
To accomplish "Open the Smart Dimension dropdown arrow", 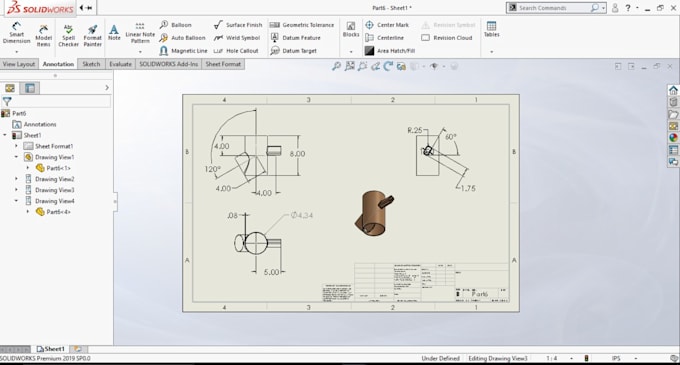I will 16,52.
